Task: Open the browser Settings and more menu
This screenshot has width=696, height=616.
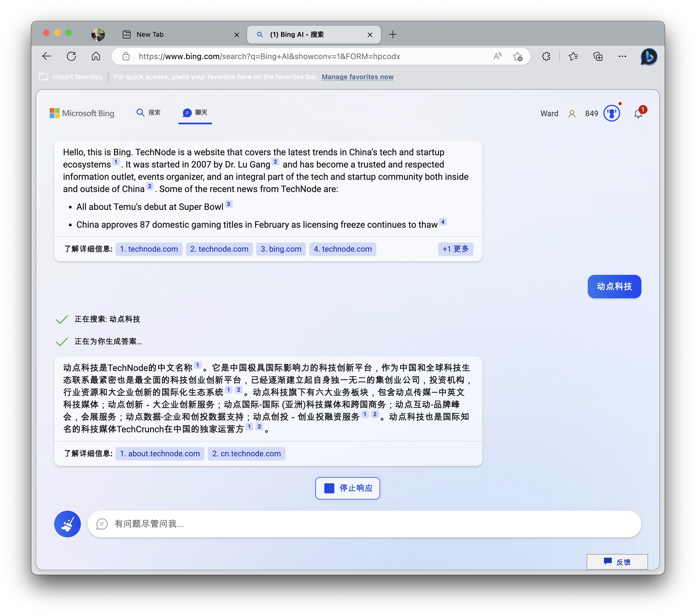Action: (x=622, y=57)
